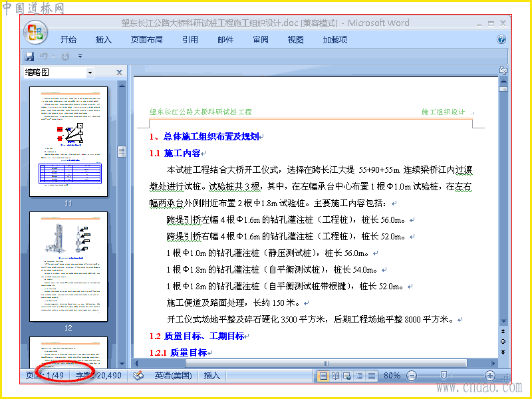Click the 英语(美国) language button
This screenshot has height=399, width=532.
(x=174, y=376)
